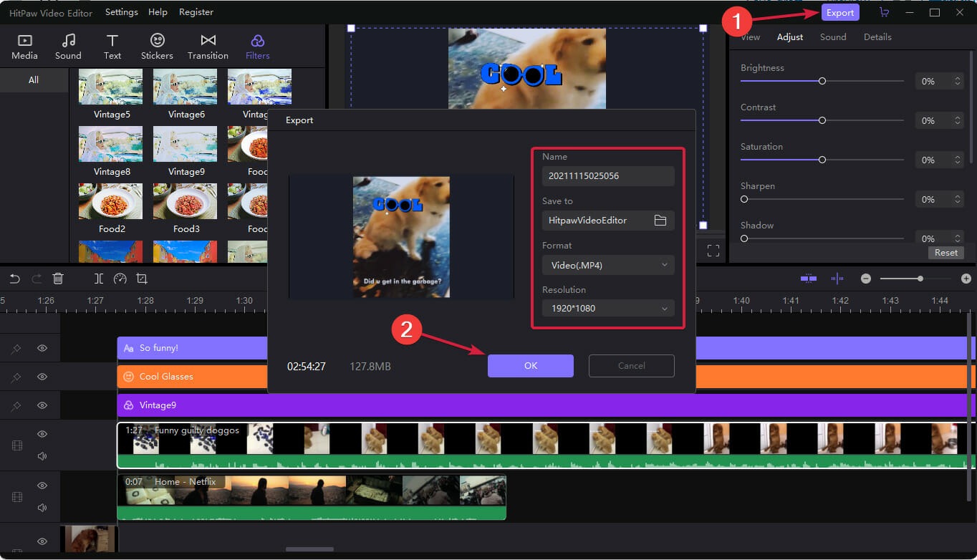Screen dimensions: 977x560
Task: Open the Format dropdown in Export dialog
Action: 607,265
